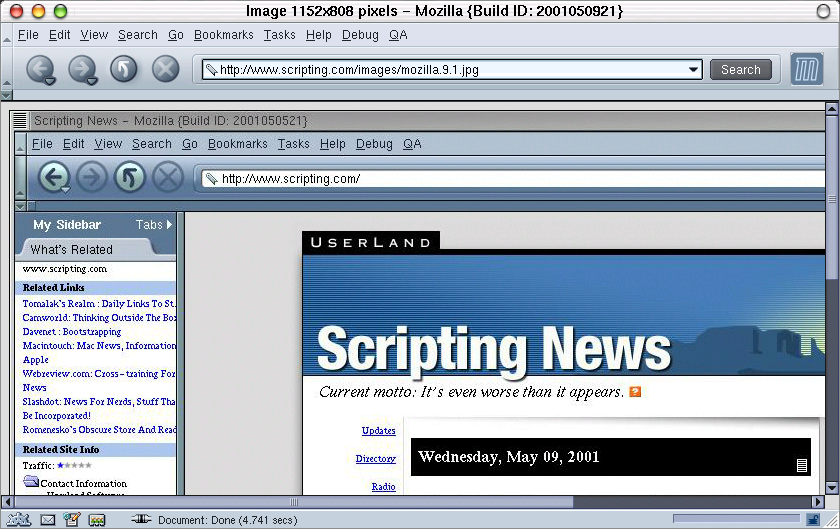The height and width of the screenshot is (529, 840).
Task: Click the horizontal scrollbar left arrow
Action: click(8, 502)
